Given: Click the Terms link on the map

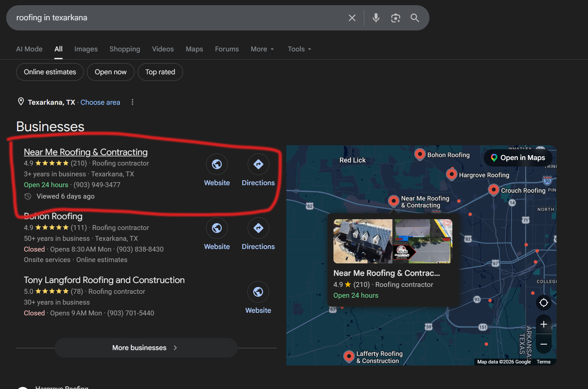Looking at the screenshot, I should (544, 362).
